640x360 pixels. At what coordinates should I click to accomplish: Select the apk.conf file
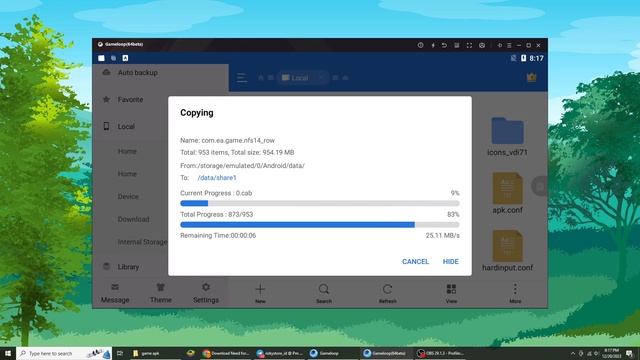[x=507, y=193]
